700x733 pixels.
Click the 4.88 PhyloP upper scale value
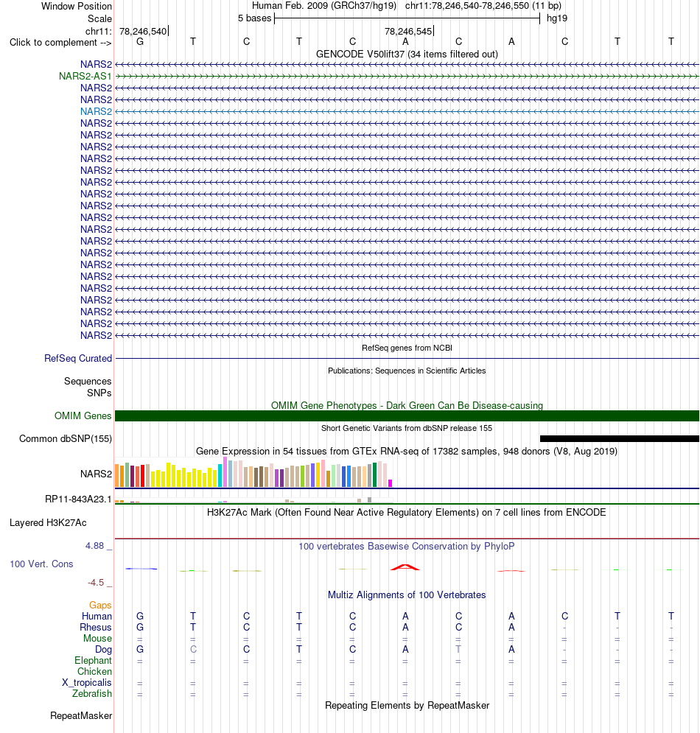pos(94,546)
